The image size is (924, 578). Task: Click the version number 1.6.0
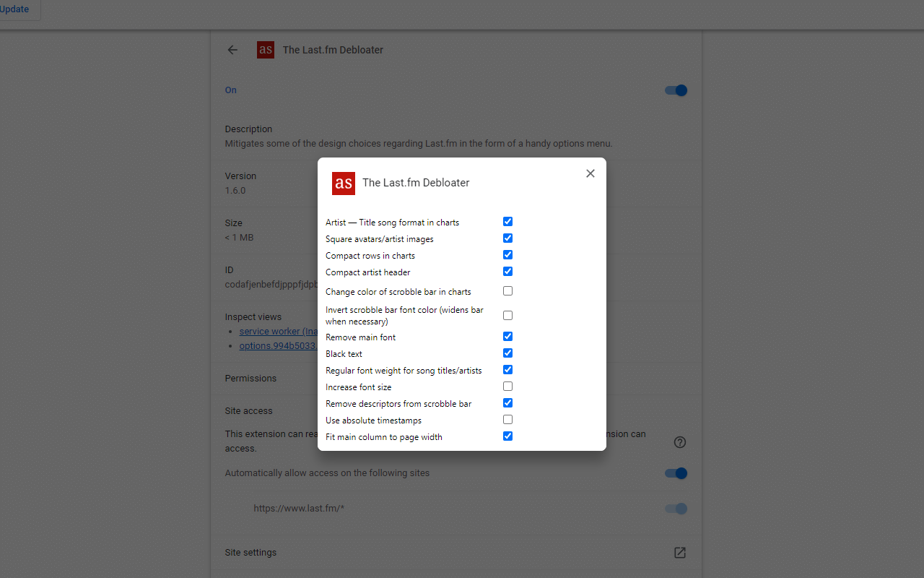(x=235, y=191)
